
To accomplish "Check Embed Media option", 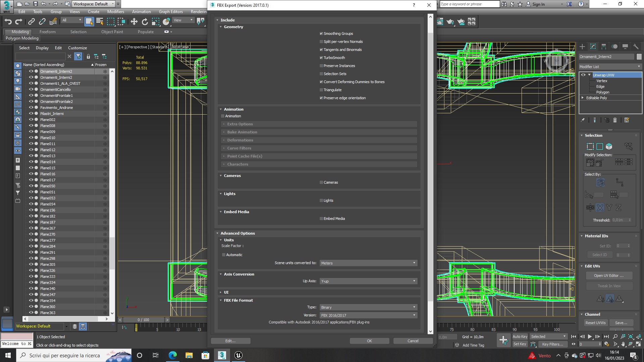I will coord(321,219).
